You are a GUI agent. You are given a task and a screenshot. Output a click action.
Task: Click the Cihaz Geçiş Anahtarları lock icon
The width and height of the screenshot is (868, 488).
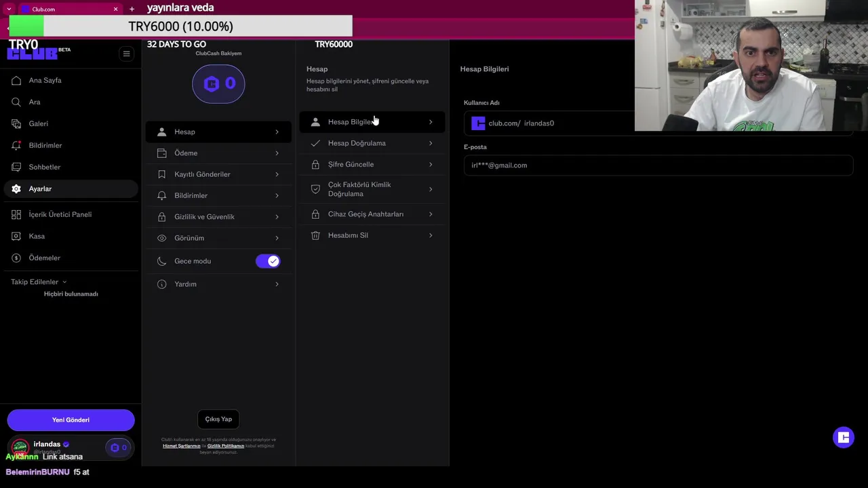click(x=315, y=214)
